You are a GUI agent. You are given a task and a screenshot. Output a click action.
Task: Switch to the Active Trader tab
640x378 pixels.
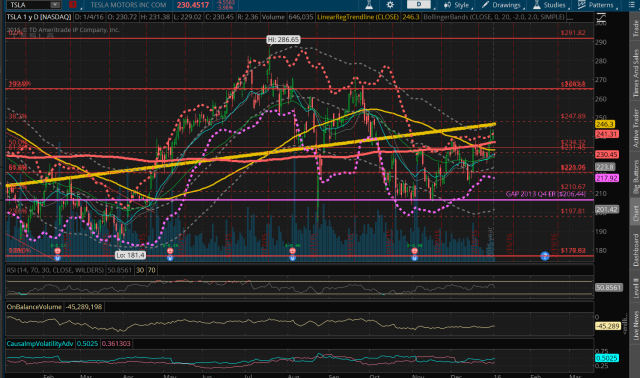[x=635, y=128]
